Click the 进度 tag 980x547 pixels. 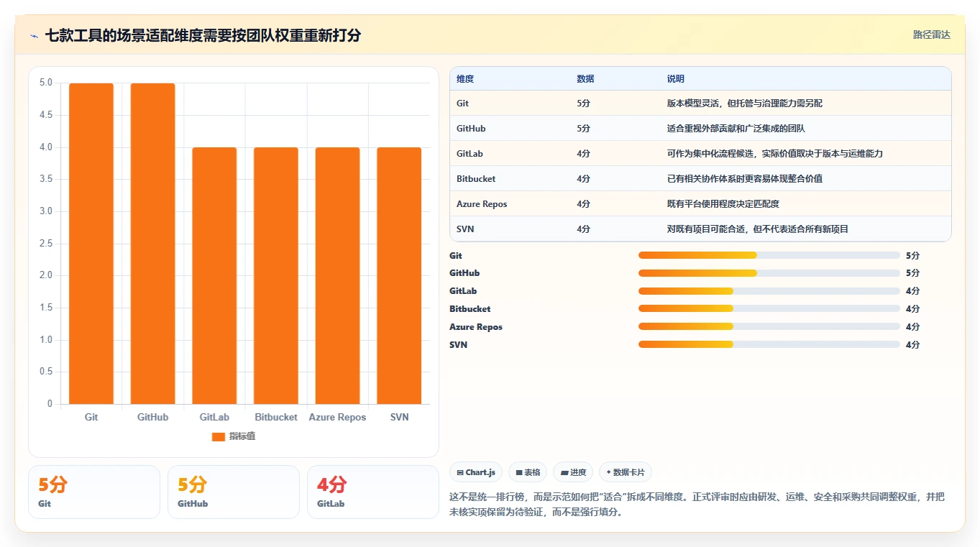pos(573,472)
